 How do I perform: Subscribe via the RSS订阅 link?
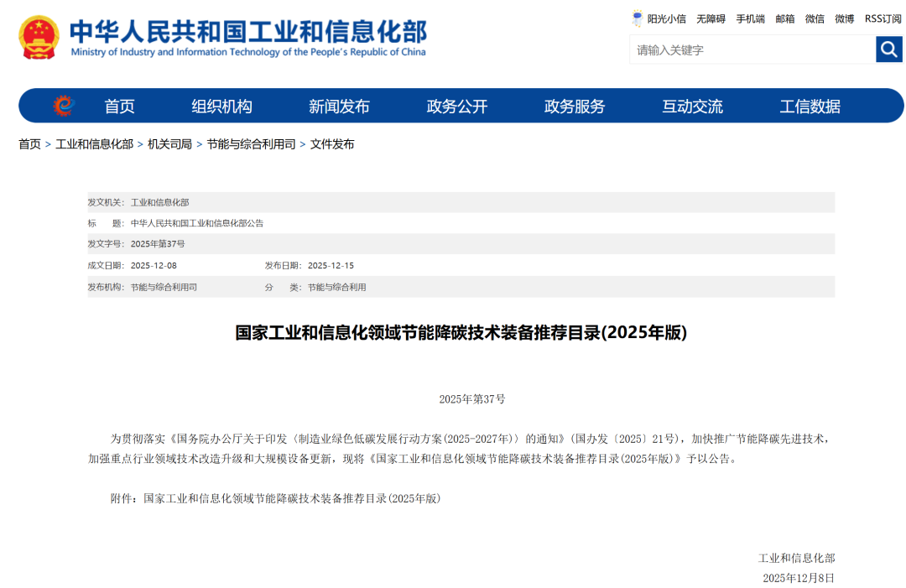881,18
